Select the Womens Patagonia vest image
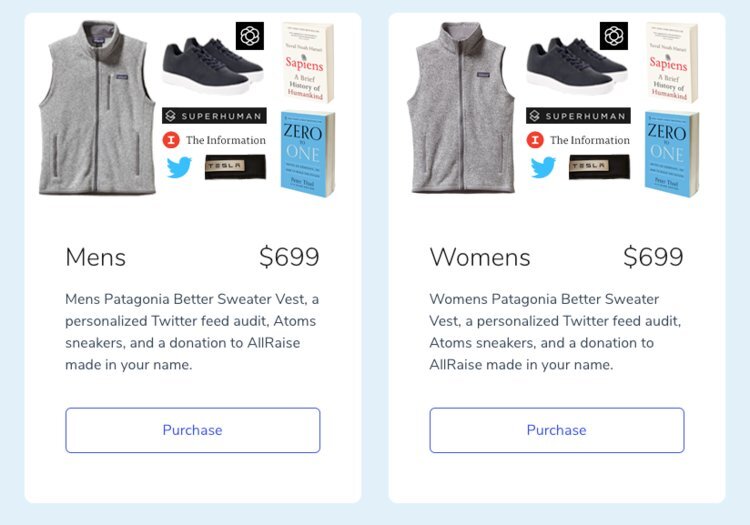This screenshot has width=750, height=525. pyautogui.click(x=461, y=108)
